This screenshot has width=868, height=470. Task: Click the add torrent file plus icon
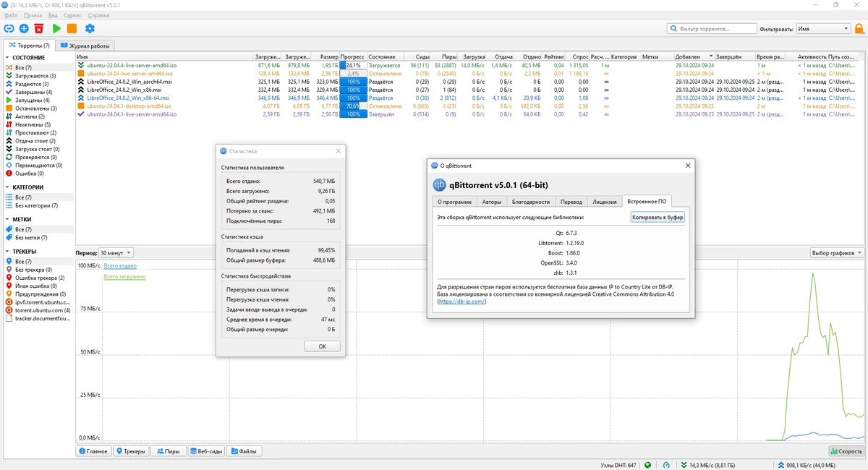[x=24, y=28]
